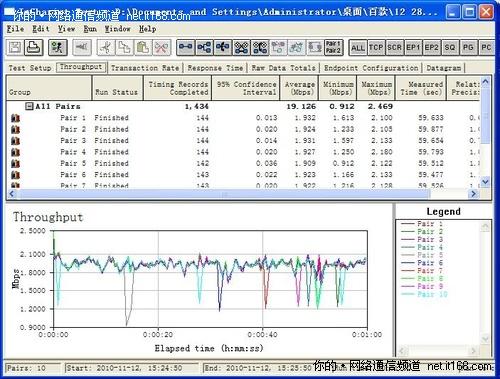Switch to the Response Time tab
This screenshot has height=379, width=500.
(x=215, y=68)
